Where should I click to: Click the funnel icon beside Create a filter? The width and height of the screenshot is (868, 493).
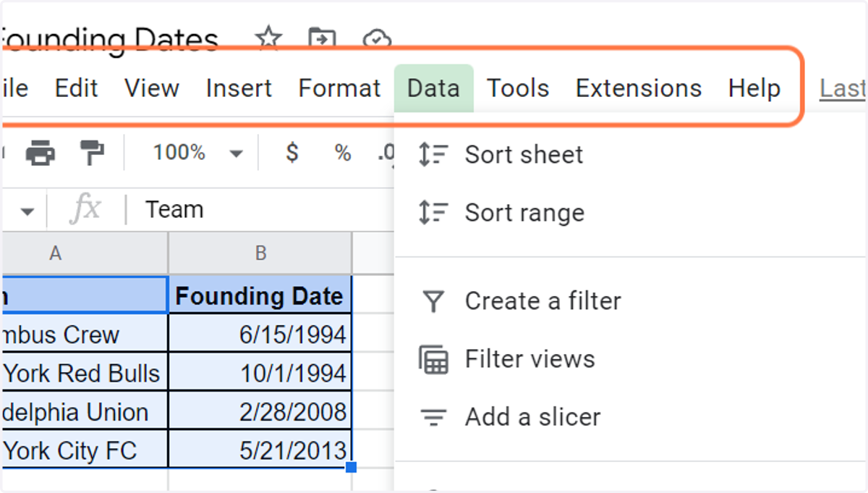(x=433, y=301)
